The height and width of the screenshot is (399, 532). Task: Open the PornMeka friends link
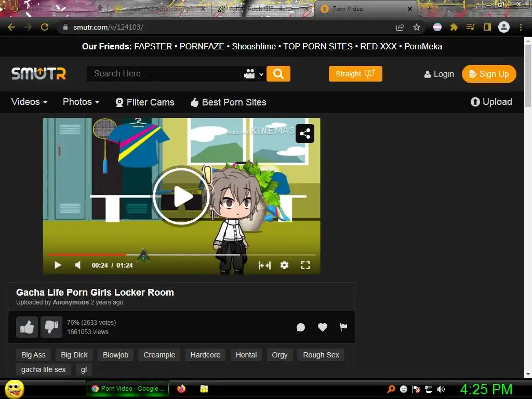(423, 46)
